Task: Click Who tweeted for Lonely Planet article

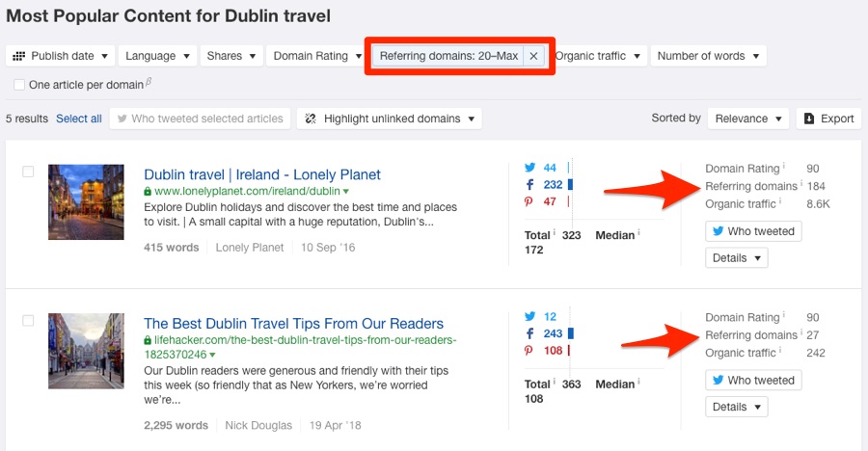Action: pos(753,231)
